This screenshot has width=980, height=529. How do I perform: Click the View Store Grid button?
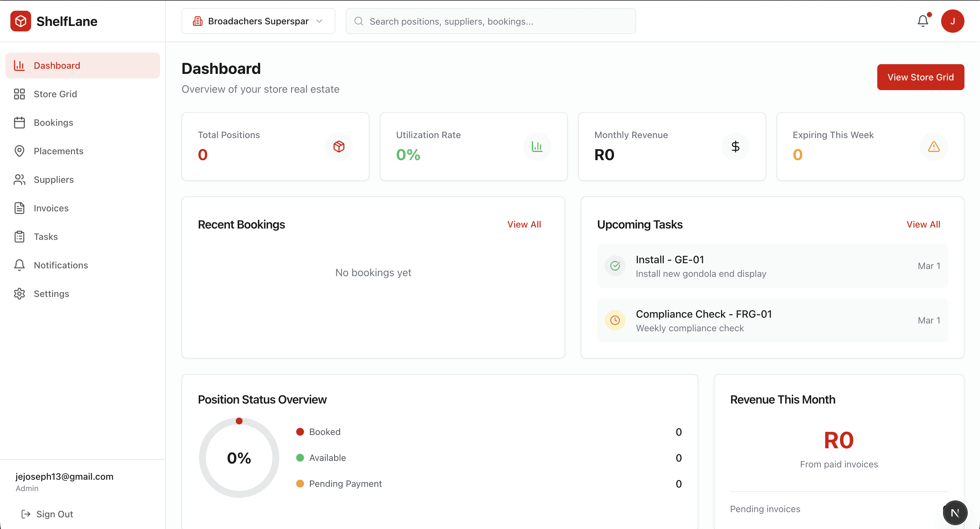[921, 77]
